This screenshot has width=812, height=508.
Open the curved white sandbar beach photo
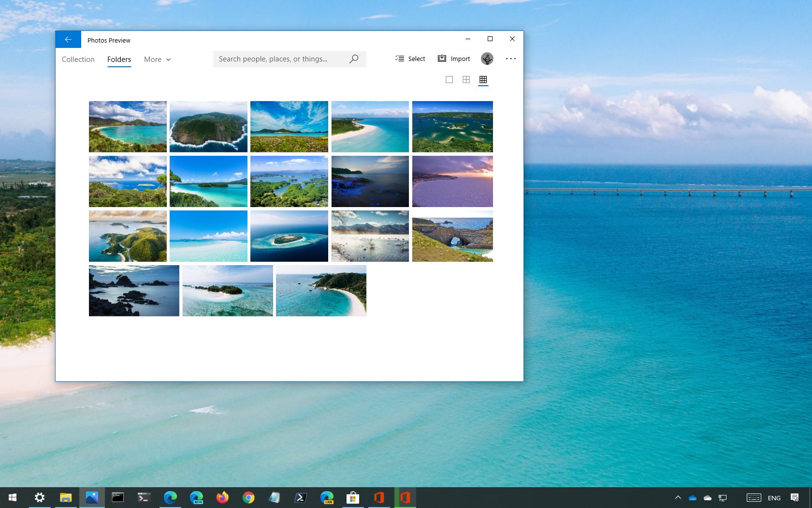tap(370, 127)
